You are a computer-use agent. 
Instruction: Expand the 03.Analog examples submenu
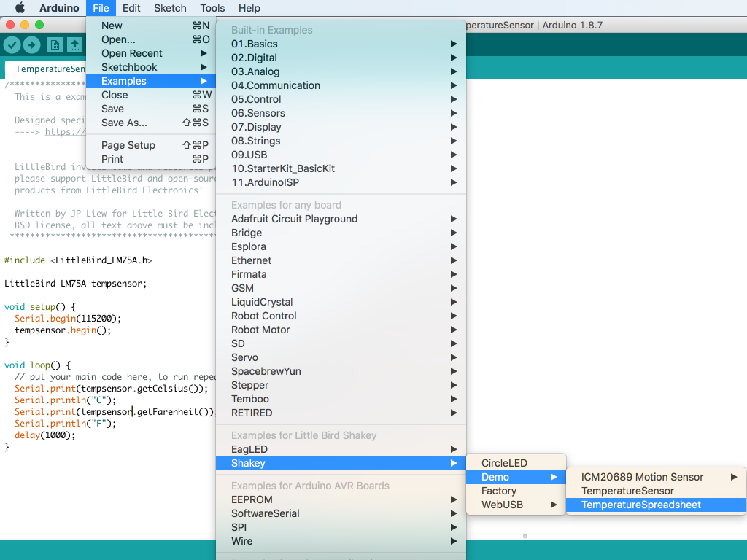tap(341, 71)
